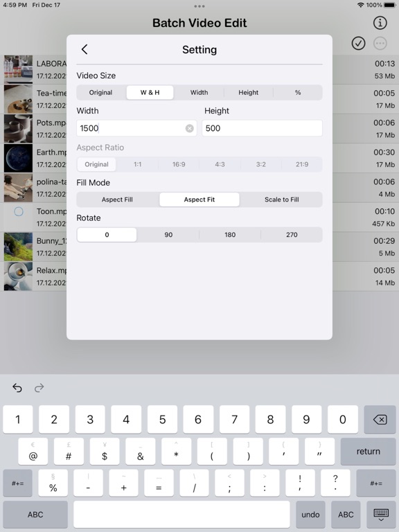399x532 pixels.
Task: Tap the = key
Action: 159,483
